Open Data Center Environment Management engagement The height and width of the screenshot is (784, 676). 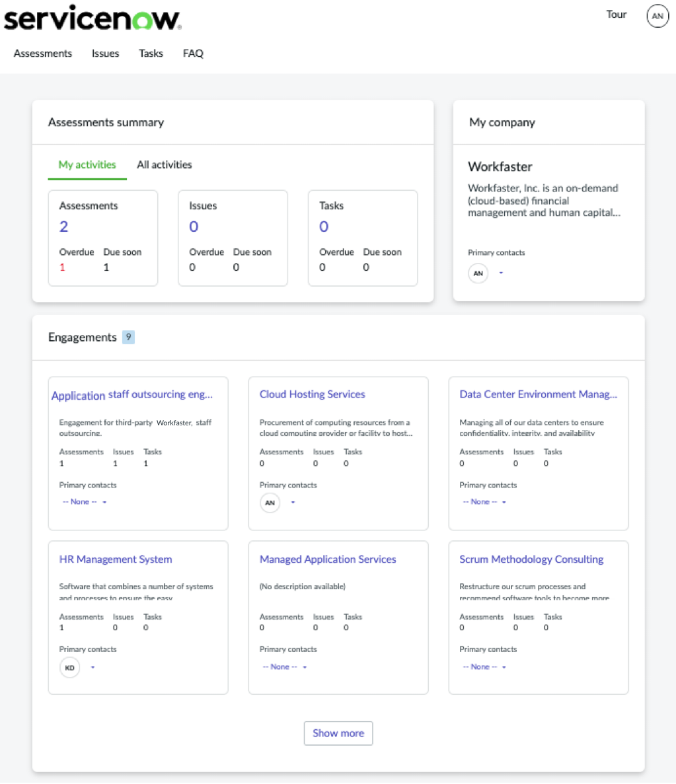coord(539,394)
